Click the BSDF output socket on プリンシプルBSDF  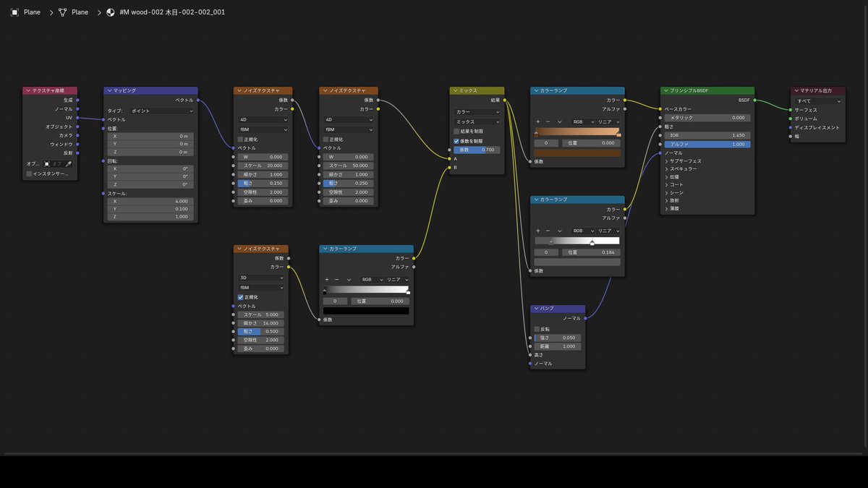pos(754,100)
